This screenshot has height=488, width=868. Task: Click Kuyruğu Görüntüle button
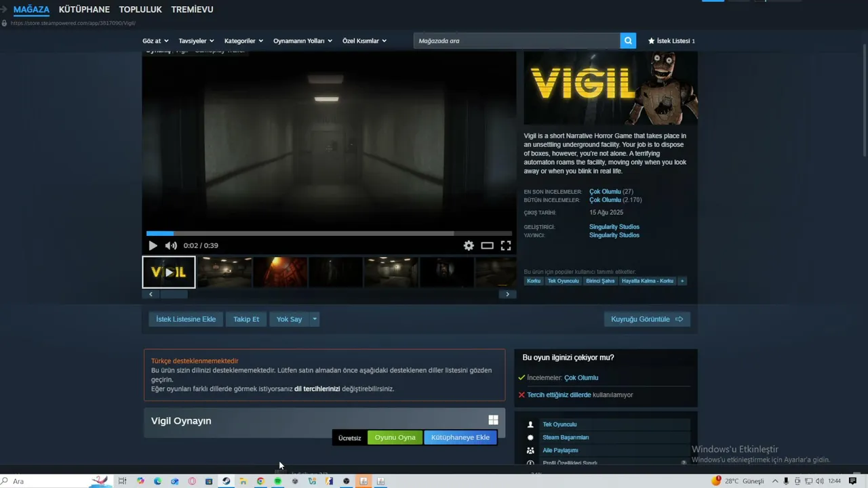(x=647, y=319)
